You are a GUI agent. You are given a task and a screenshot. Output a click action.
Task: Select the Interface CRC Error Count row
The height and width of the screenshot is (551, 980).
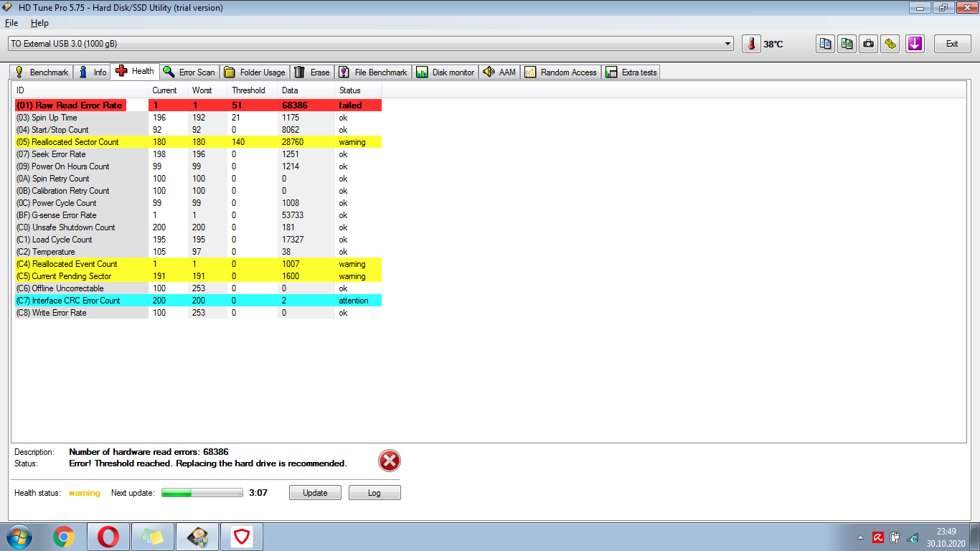[x=198, y=301]
